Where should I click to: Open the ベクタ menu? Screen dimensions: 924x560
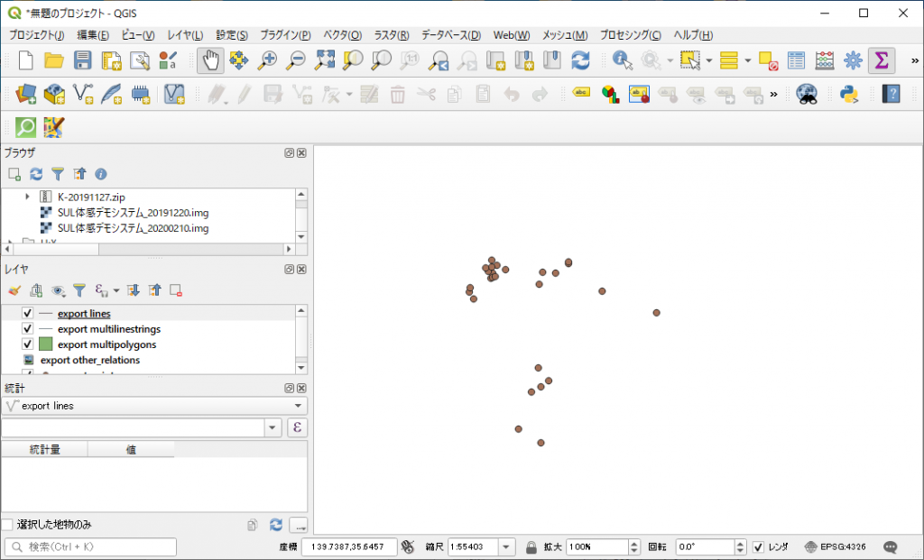pyautogui.click(x=342, y=35)
